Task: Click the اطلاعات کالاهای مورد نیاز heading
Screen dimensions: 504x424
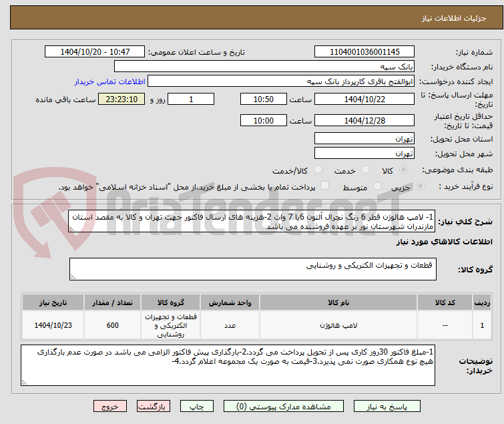Action: tap(444, 242)
